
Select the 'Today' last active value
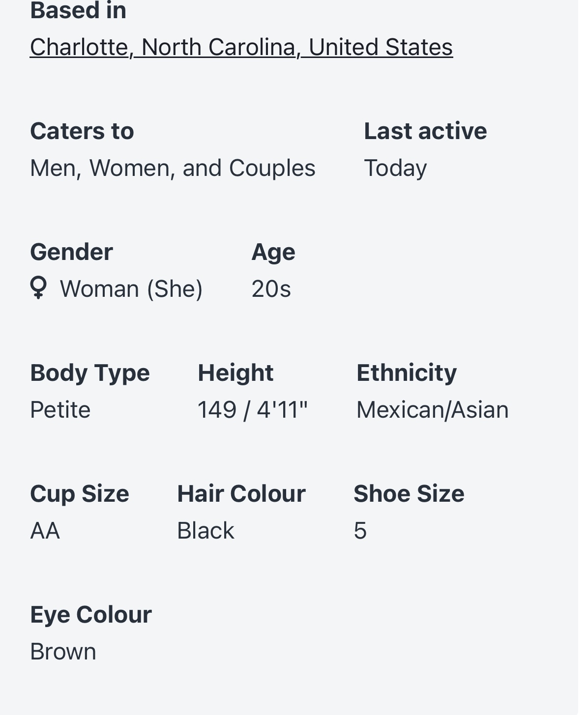(x=395, y=168)
